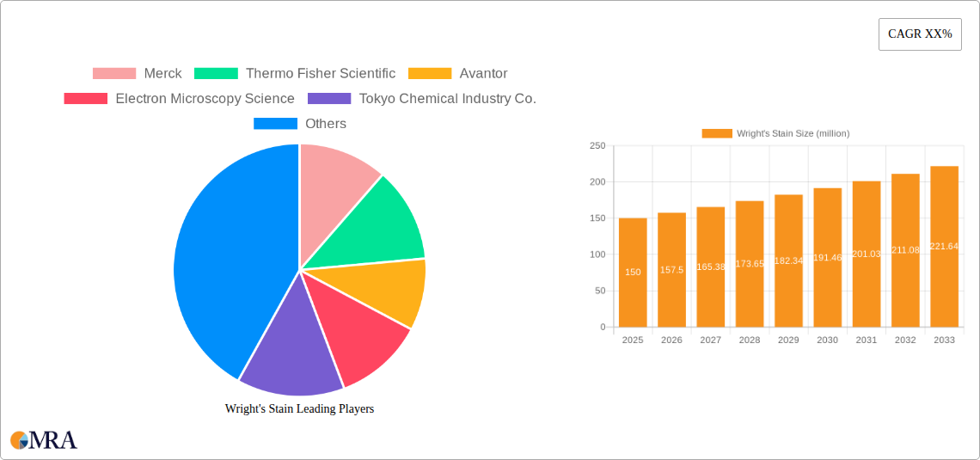Click the 2033 x-axis label

[x=945, y=340]
